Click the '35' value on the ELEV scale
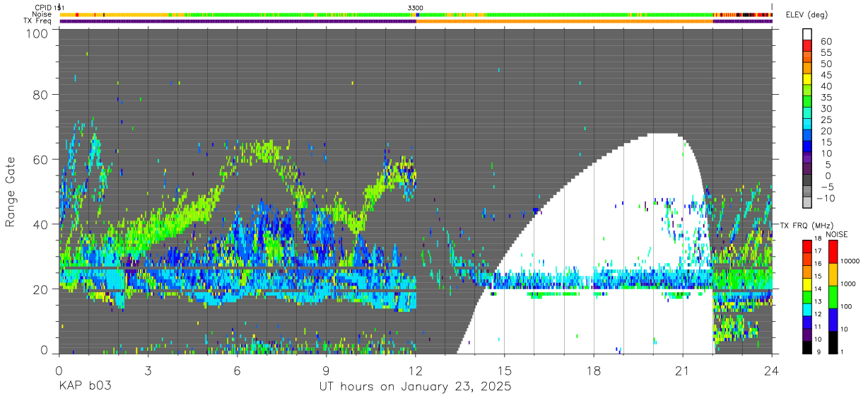 [x=826, y=98]
